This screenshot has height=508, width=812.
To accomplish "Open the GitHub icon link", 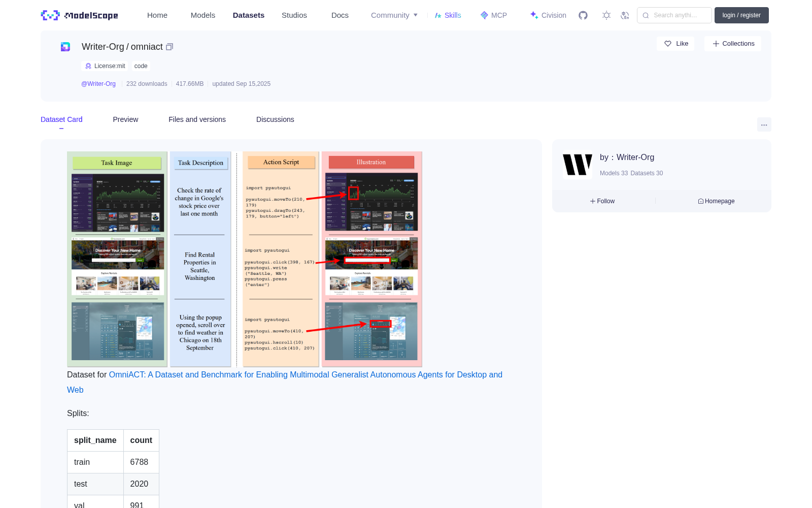I will (583, 15).
